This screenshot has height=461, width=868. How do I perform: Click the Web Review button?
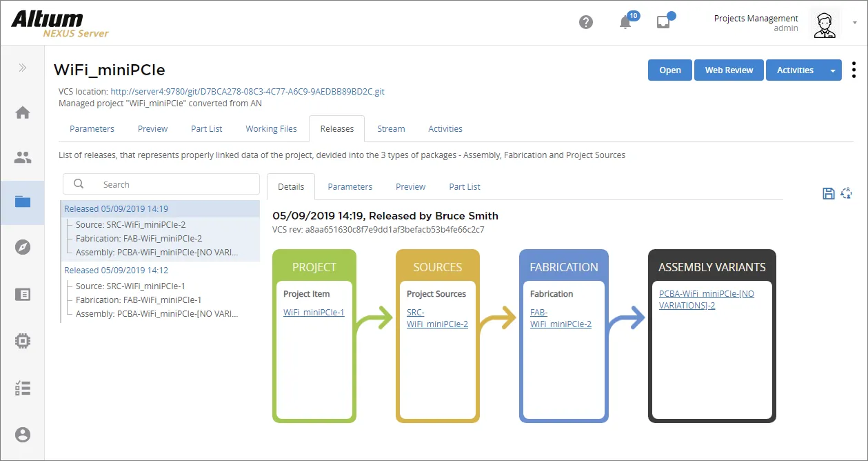[x=729, y=70]
